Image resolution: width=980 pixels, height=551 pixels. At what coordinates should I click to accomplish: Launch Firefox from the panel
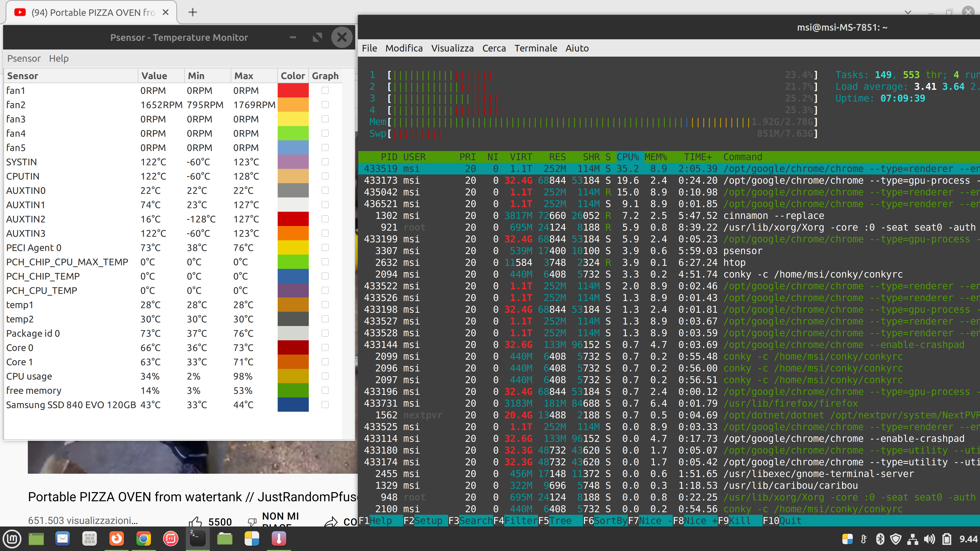[116, 539]
